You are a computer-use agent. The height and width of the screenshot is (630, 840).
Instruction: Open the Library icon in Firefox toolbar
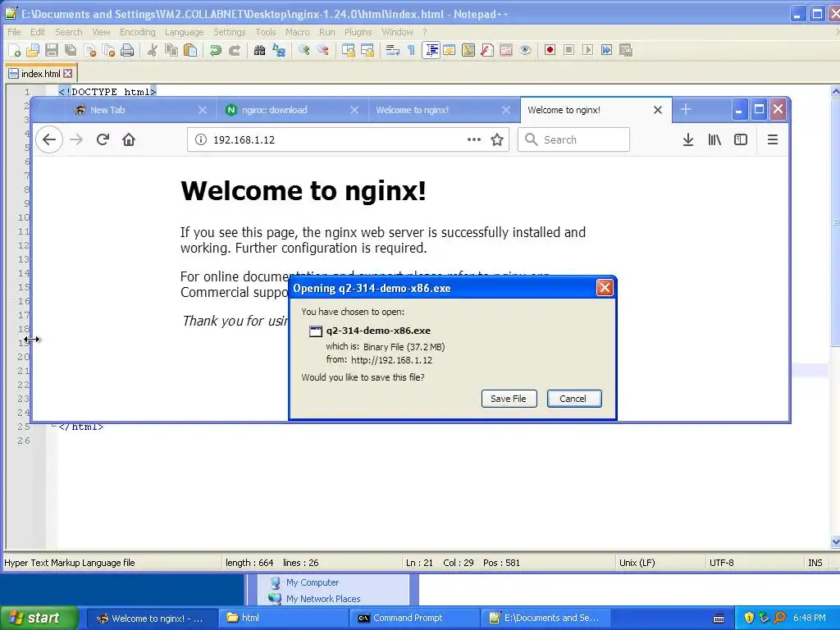click(x=714, y=139)
